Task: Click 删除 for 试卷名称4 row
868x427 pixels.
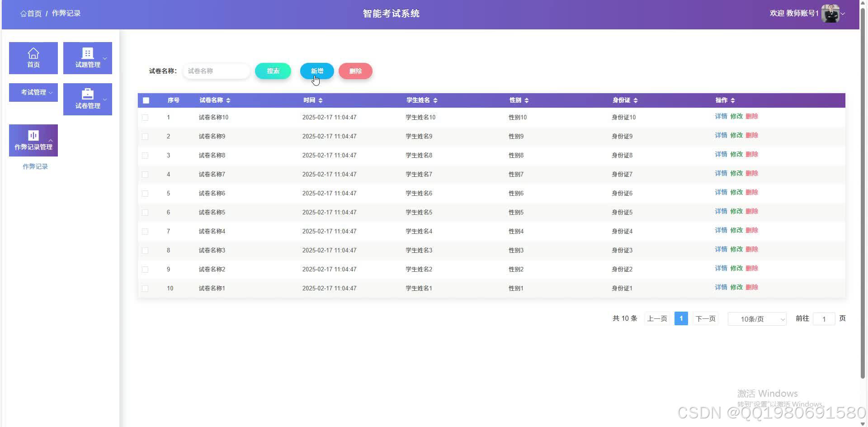Action: click(752, 230)
